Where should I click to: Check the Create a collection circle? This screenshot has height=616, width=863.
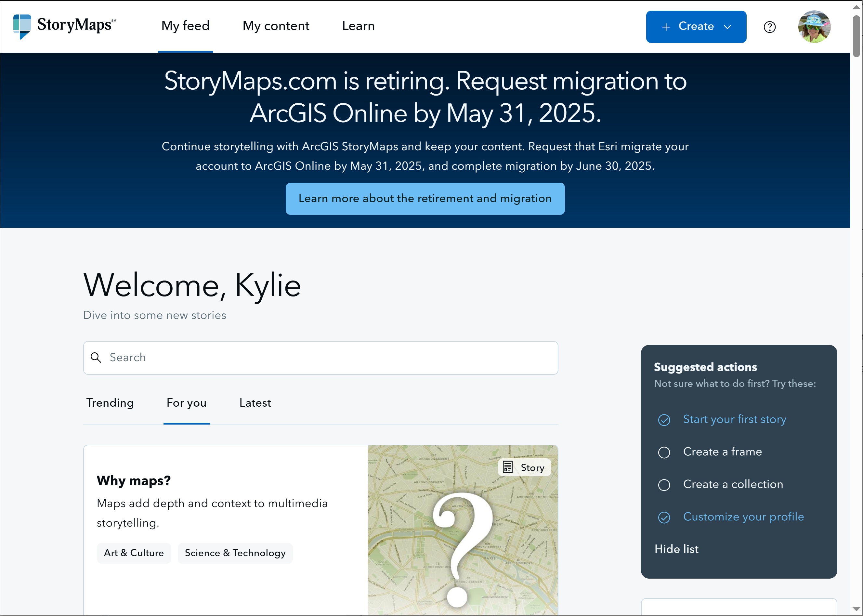pos(664,485)
